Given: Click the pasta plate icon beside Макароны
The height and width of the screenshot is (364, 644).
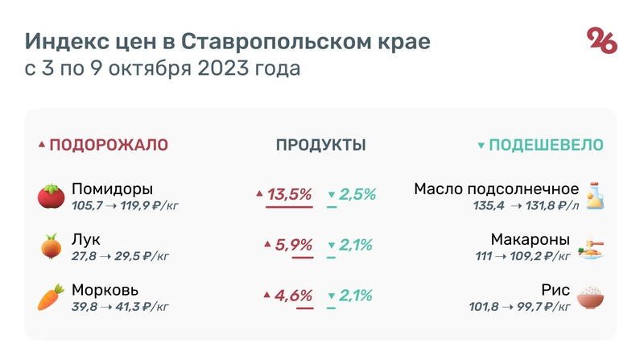Looking at the screenshot, I should click(x=594, y=246).
